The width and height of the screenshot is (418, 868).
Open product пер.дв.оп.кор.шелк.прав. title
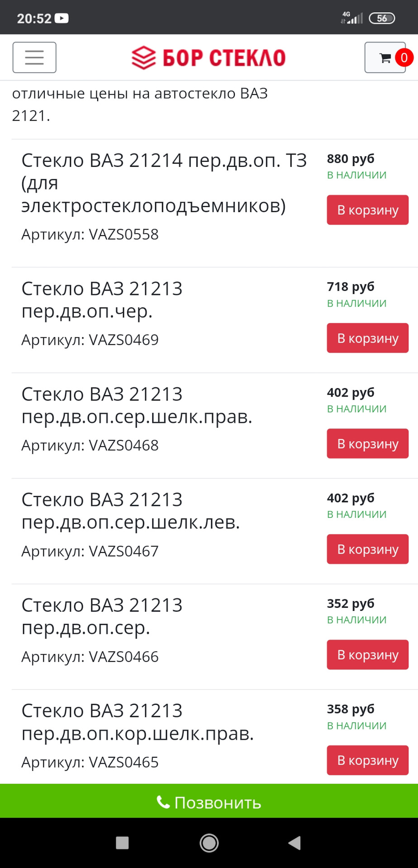point(138,722)
